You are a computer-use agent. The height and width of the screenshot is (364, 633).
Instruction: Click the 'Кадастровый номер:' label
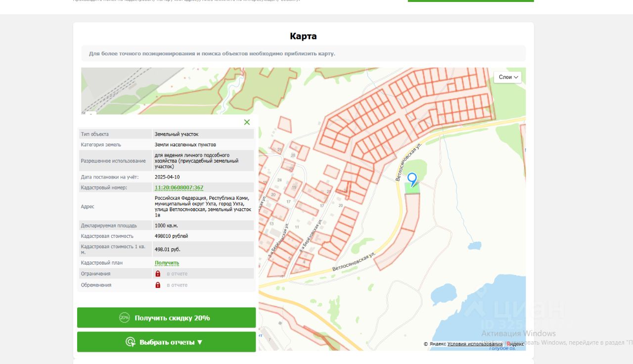[104, 187]
